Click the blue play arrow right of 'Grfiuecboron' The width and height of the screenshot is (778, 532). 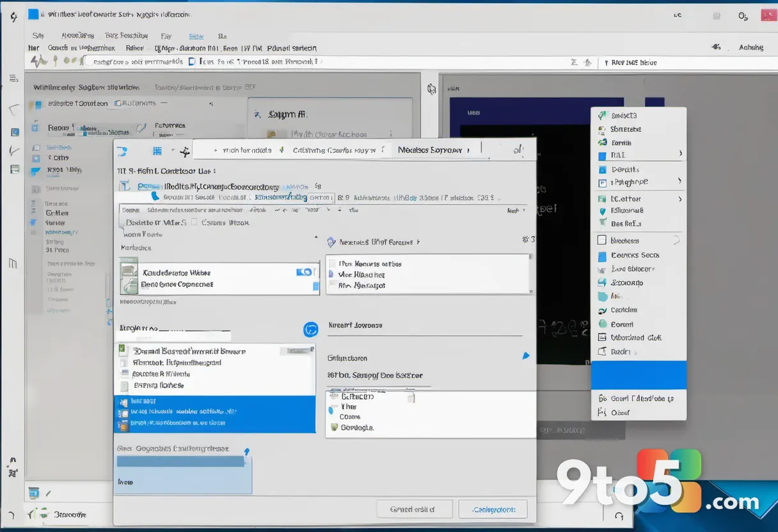[526, 356]
